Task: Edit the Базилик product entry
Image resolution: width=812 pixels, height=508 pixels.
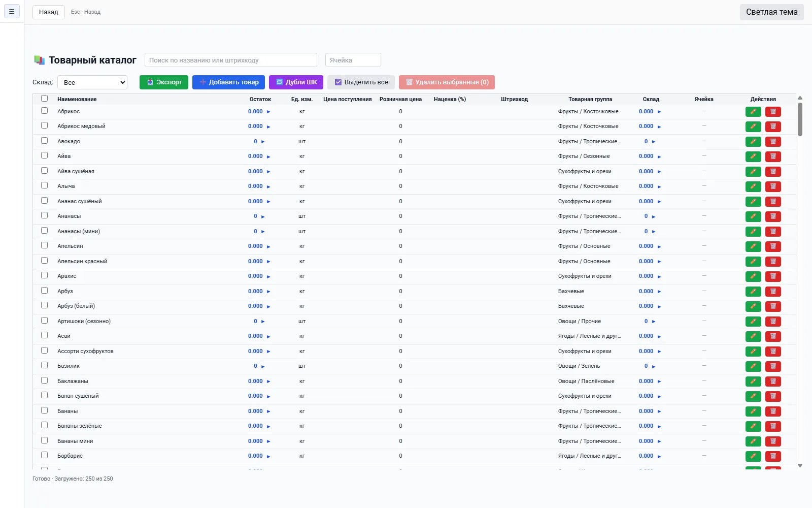Action: [753, 366]
